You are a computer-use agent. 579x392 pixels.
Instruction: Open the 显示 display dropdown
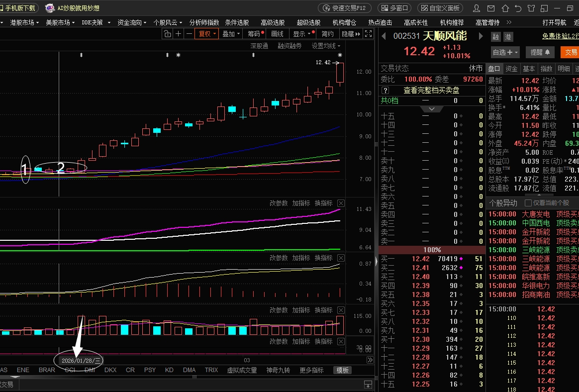(303, 34)
